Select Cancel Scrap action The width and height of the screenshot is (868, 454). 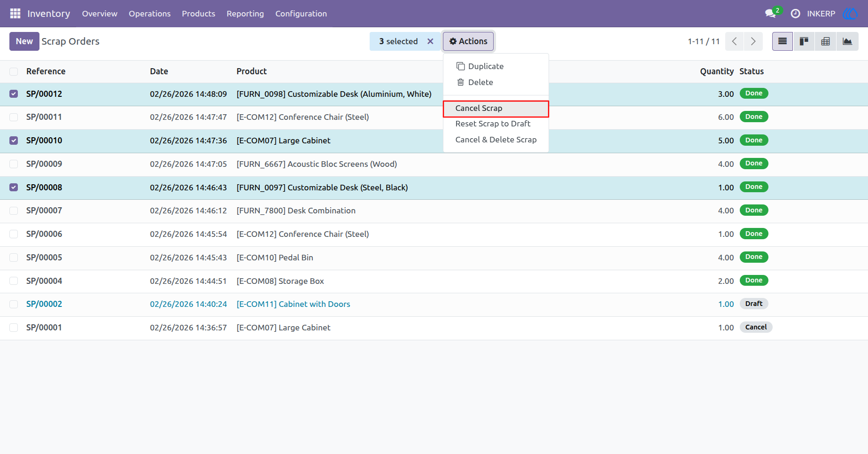pos(496,108)
